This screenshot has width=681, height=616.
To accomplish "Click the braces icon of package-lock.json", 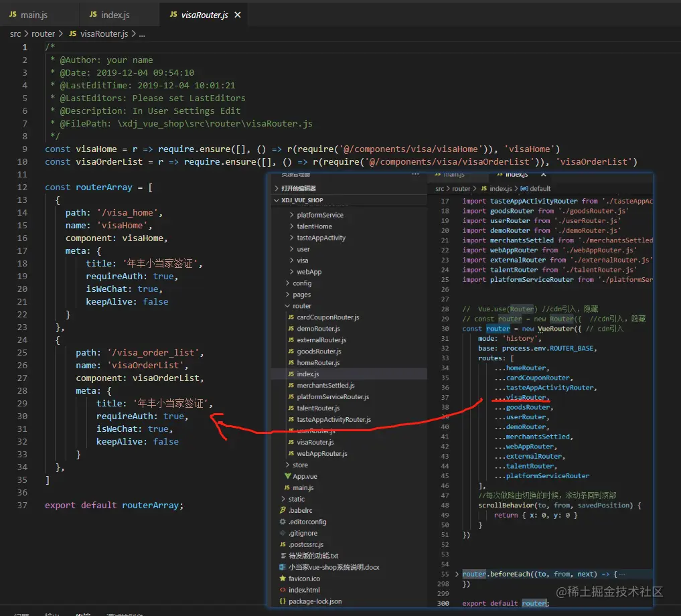I will point(283,601).
